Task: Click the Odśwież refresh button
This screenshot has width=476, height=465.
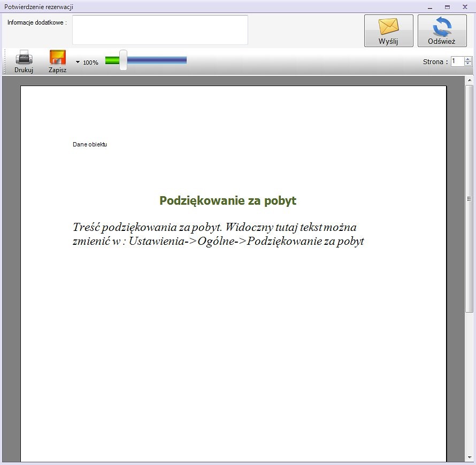Action: pyautogui.click(x=442, y=30)
